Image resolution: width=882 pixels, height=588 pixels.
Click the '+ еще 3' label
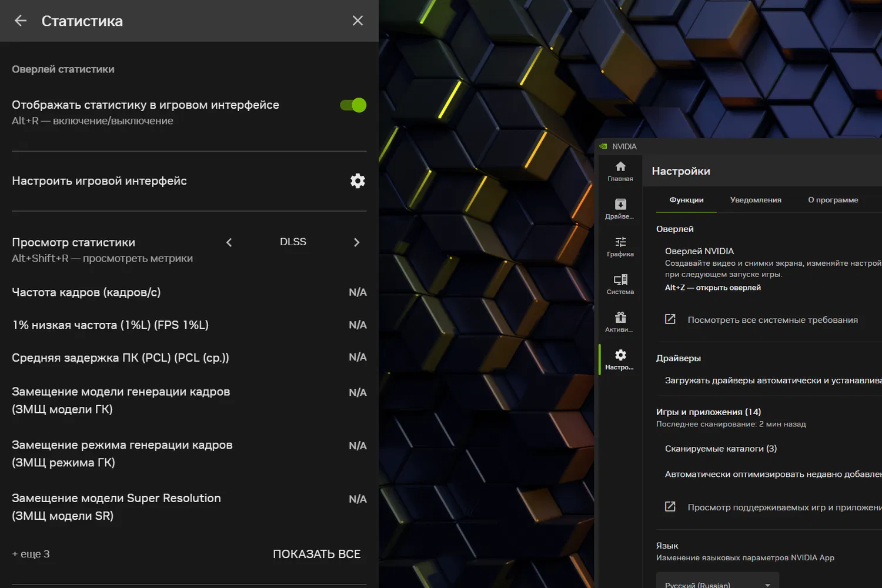pos(31,554)
